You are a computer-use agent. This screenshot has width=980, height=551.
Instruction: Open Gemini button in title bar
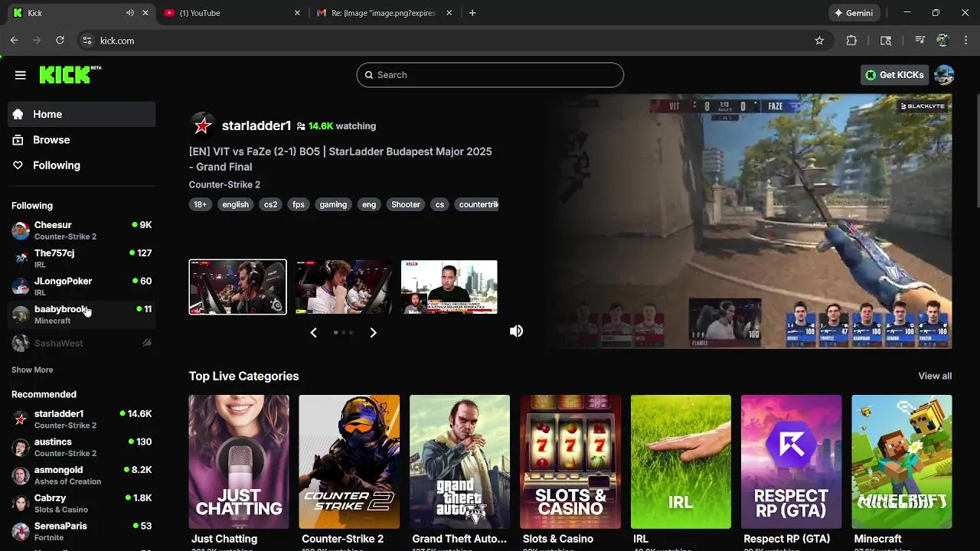(x=853, y=13)
